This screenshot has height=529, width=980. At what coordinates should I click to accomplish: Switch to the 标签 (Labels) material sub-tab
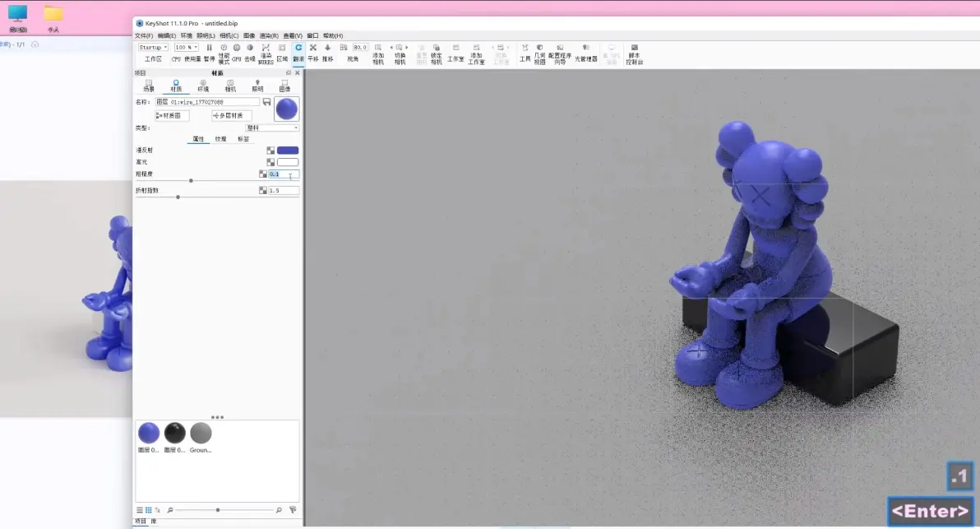click(243, 139)
